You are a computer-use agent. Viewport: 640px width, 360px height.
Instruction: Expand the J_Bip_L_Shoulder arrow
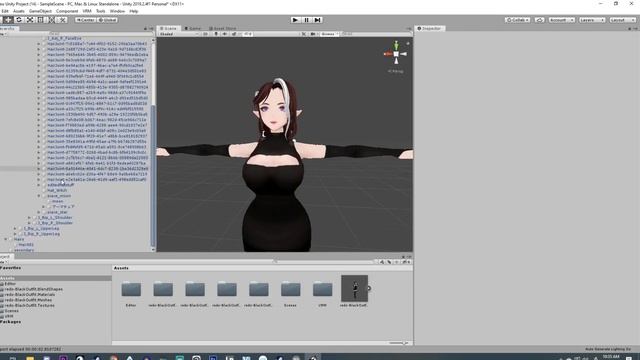point(29,218)
